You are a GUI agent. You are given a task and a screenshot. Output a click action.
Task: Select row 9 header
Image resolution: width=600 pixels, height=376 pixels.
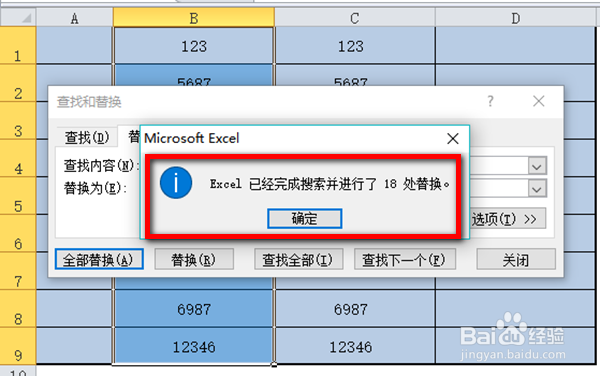[18, 345]
